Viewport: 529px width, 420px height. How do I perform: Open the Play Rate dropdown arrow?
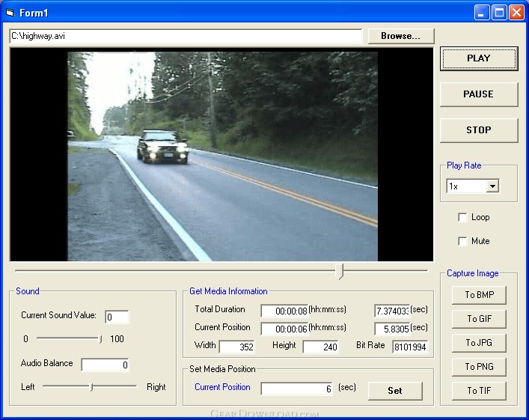[492, 186]
